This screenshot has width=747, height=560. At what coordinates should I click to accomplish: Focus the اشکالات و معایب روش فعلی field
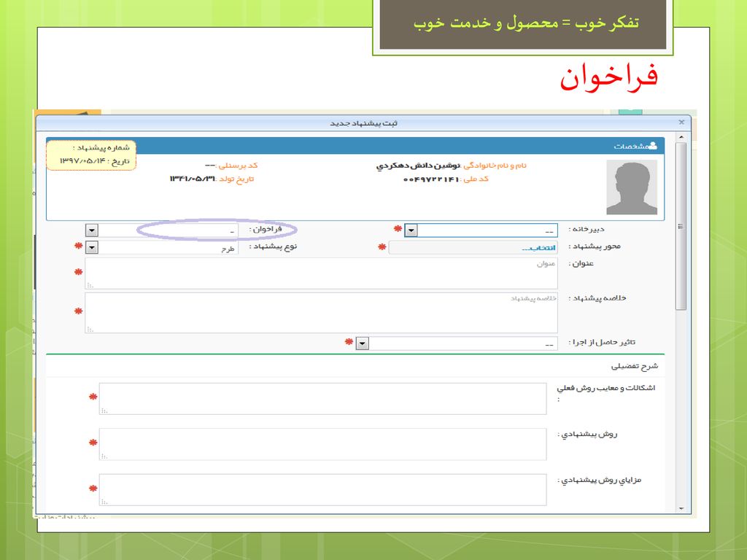(x=322, y=399)
